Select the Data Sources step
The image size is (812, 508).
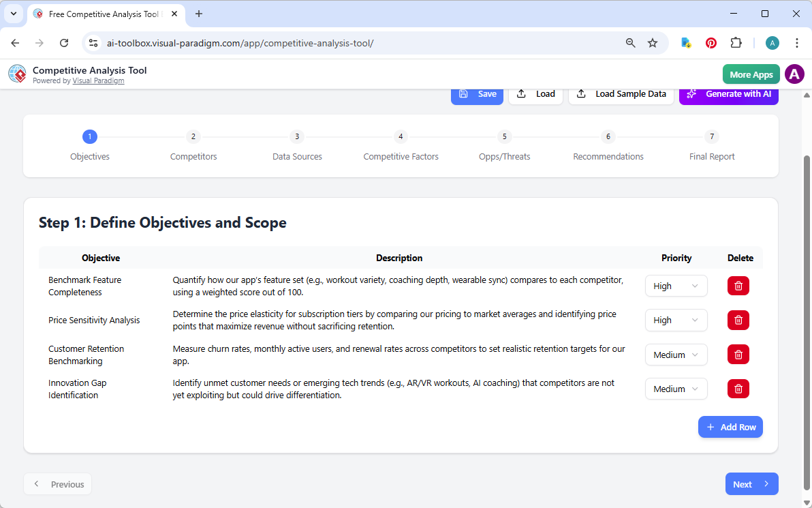pos(297,146)
